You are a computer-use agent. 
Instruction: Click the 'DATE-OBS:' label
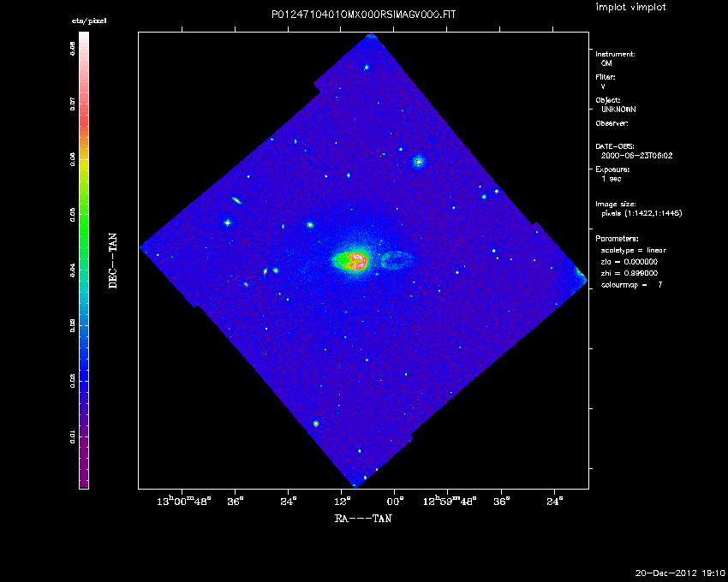tap(615, 146)
